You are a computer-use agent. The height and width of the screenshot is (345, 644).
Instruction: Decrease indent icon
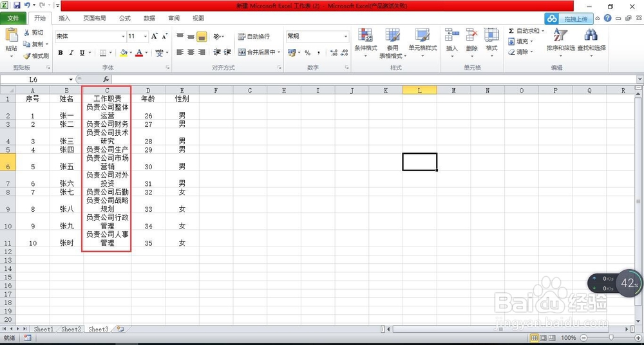[x=217, y=52]
